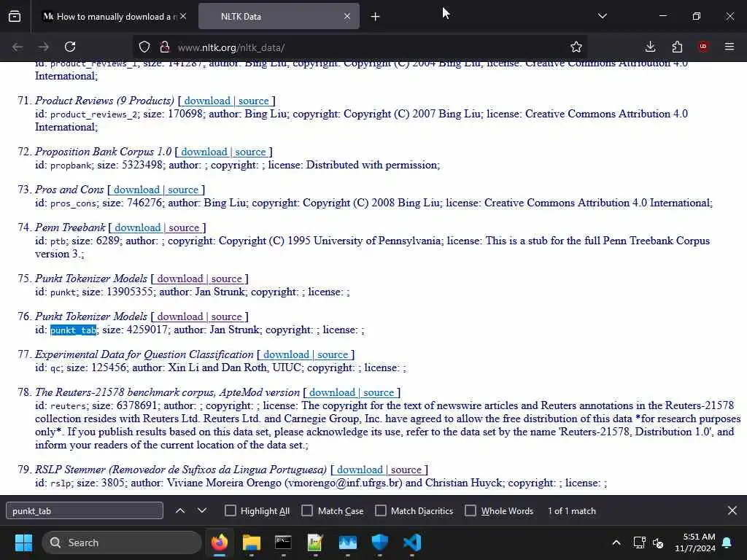Reload the current page

[x=70, y=47]
